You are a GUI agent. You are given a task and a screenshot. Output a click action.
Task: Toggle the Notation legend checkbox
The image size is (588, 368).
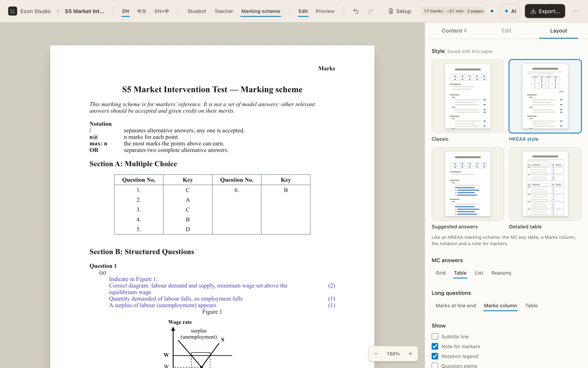tap(435, 356)
